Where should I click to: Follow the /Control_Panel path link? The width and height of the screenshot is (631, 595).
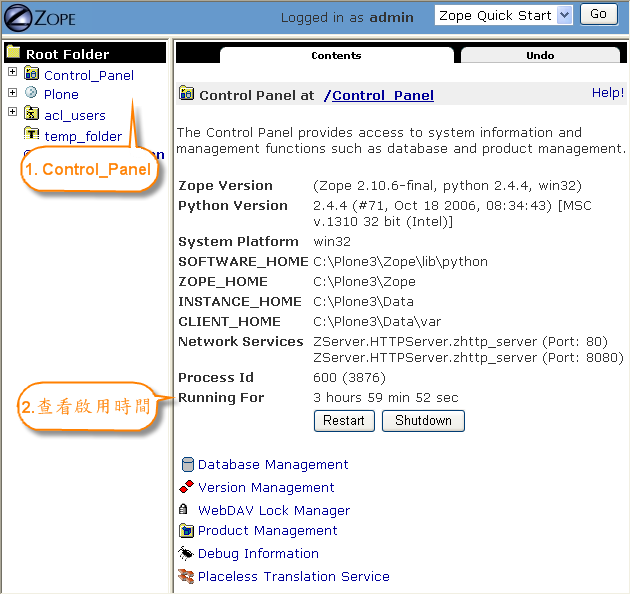(x=379, y=95)
